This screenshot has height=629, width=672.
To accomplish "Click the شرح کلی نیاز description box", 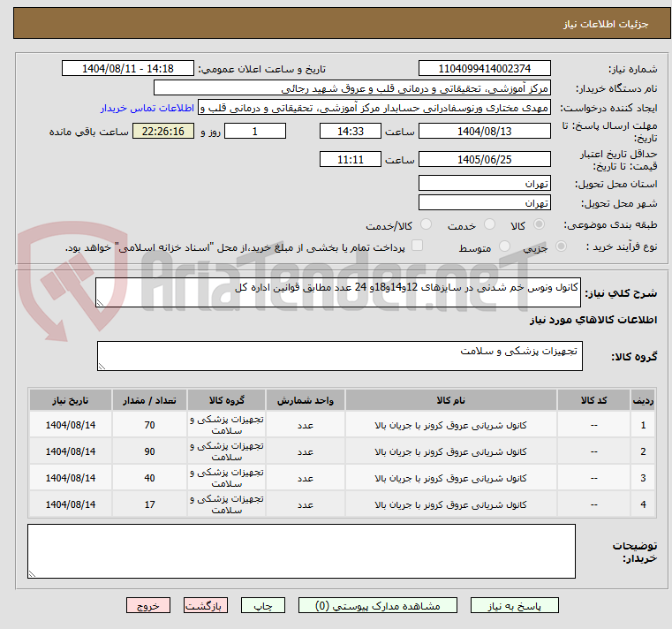I will [338, 292].
